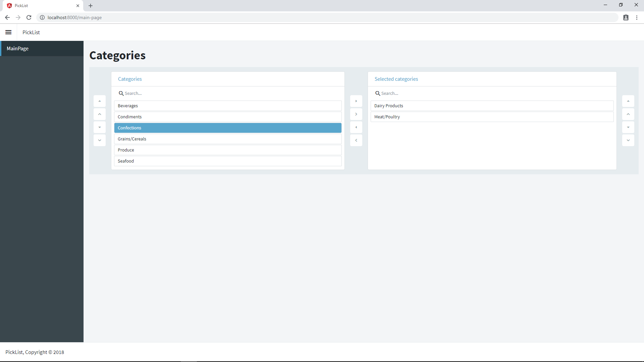Image resolution: width=644 pixels, height=362 pixels.
Task: Select Meat/Poultry in Selected categories
Action: point(492,117)
